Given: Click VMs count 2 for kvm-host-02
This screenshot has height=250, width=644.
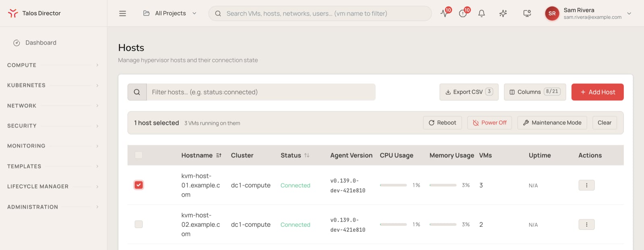Looking at the screenshot, I should coord(481,225).
